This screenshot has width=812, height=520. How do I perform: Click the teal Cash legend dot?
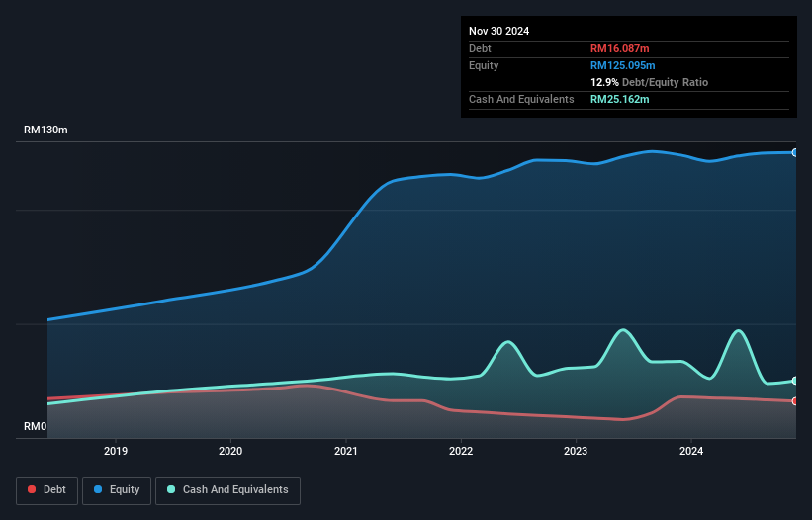[171, 489]
